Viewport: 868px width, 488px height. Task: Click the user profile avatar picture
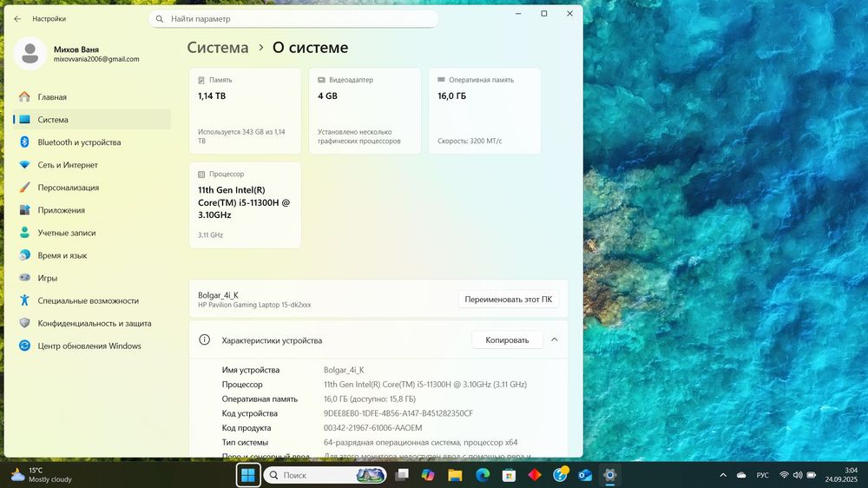coord(30,54)
